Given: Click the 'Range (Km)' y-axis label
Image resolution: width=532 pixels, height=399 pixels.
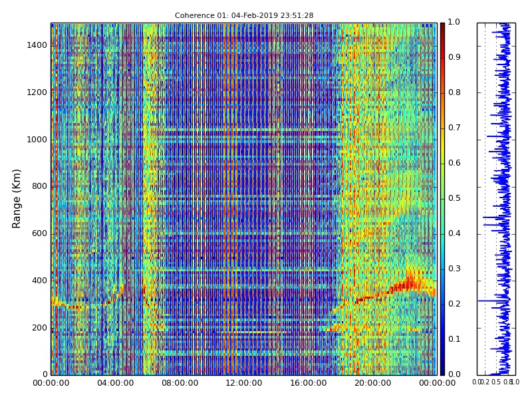Looking at the screenshot, I should click(x=16, y=199).
